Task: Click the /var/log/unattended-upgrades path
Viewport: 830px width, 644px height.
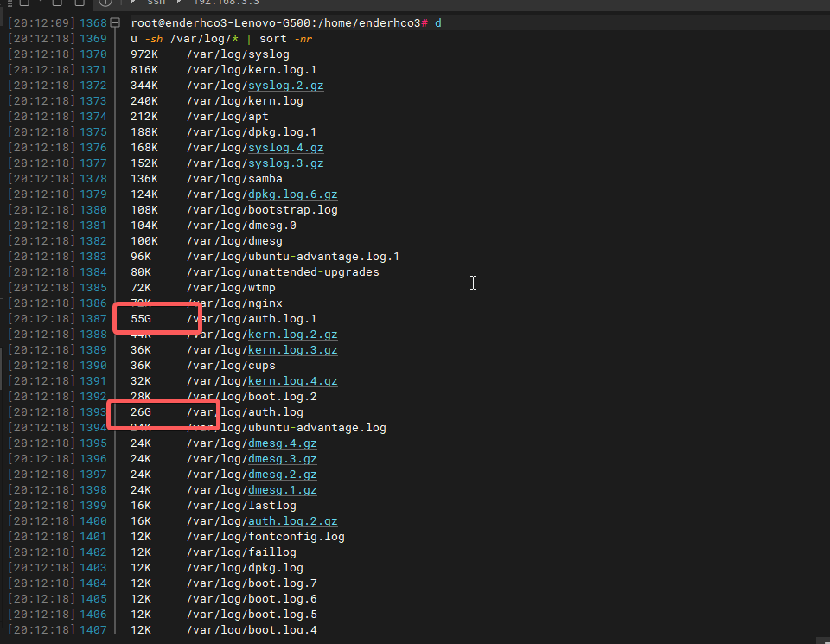Action: point(284,272)
